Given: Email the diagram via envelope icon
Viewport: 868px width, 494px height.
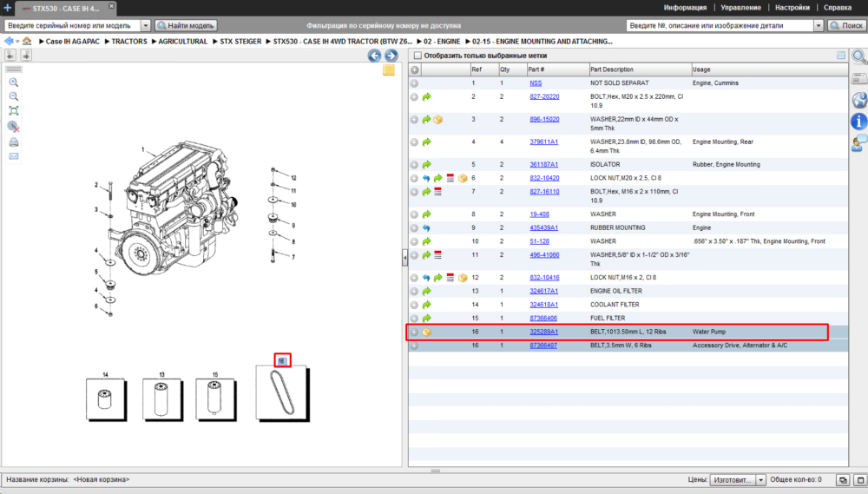Looking at the screenshot, I should coord(14,156).
